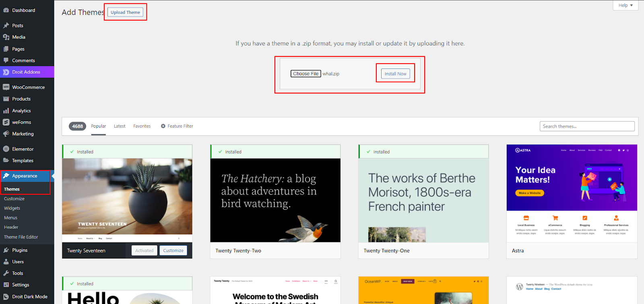Click the Twenty Nineteen theme preview thumbnail
This screenshot has width=644, height=304.
572,290
